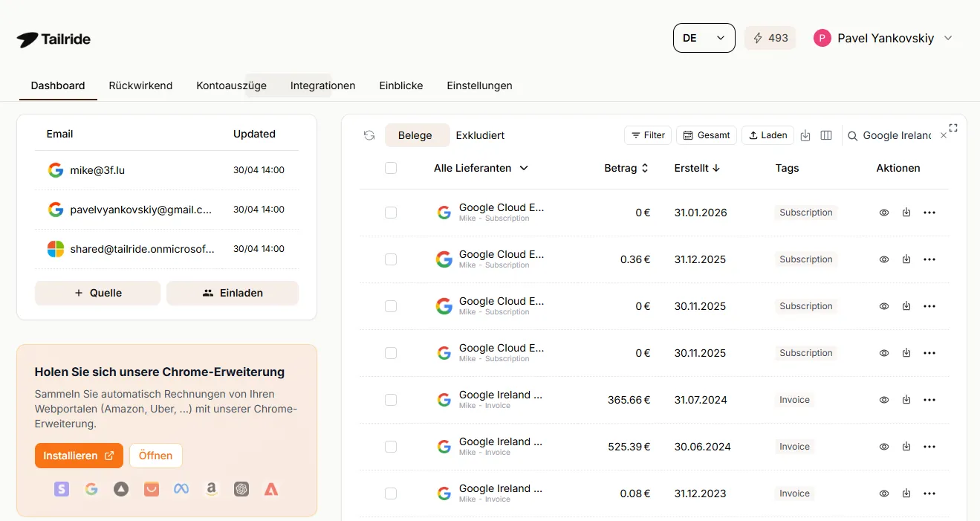Click the Einladen invite button
This screenshot has width=980, height=521.
(233, 293)
